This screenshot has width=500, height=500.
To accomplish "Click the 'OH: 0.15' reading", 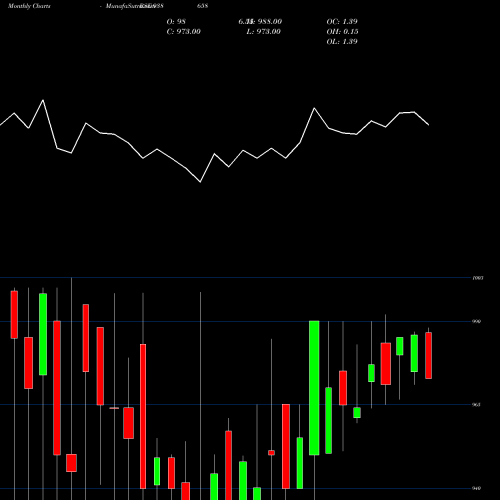I will 342,32.
